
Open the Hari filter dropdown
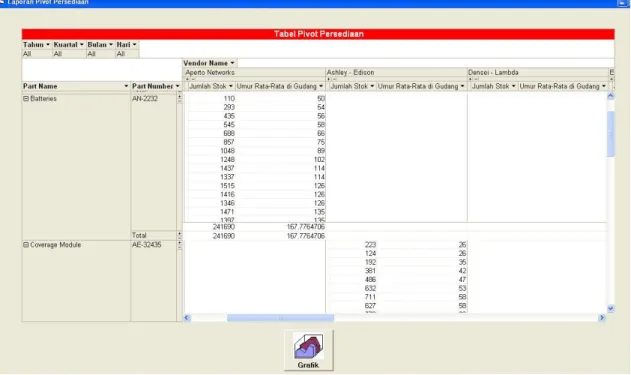click(x=134, y=45)
